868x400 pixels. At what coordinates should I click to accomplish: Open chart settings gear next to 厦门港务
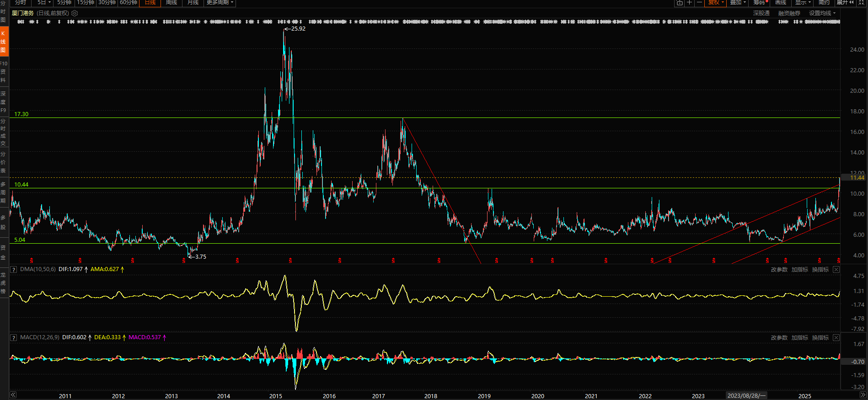tap(75, 13)
